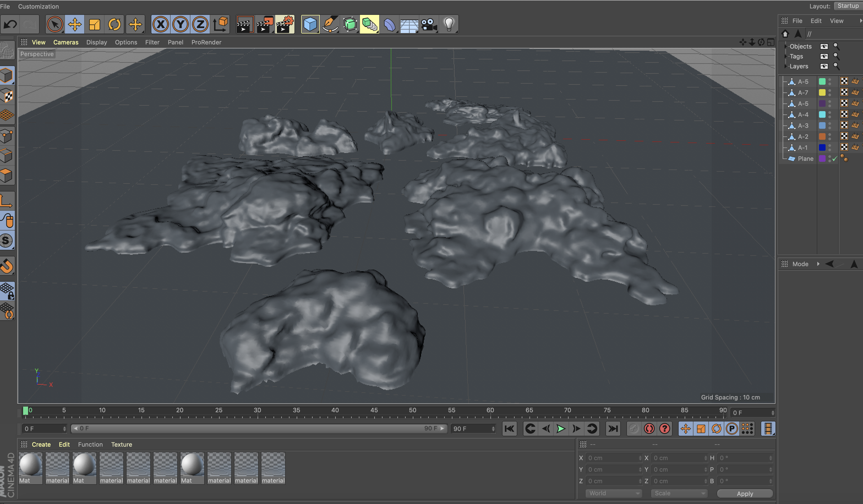Toggle the X axis lock

161,24
